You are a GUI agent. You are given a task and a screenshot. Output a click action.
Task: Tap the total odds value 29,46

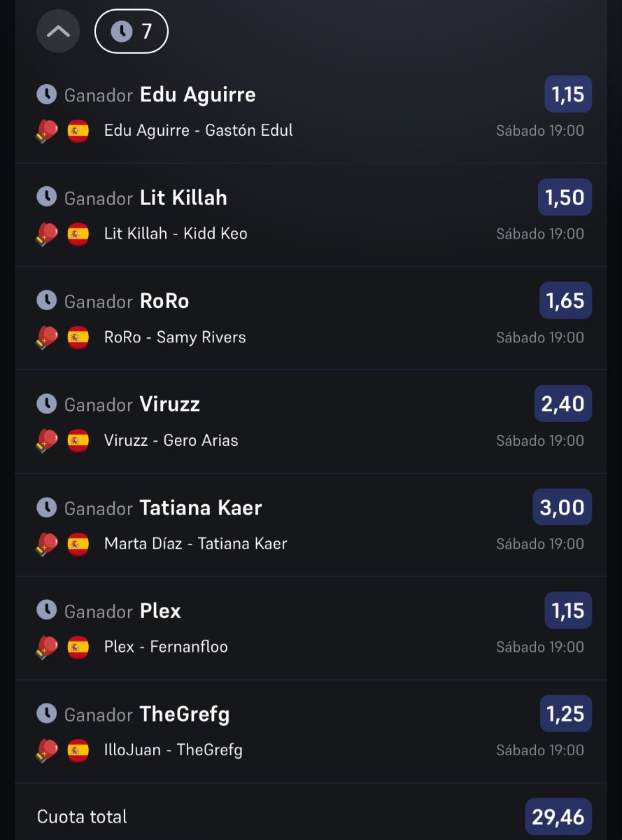558,817
